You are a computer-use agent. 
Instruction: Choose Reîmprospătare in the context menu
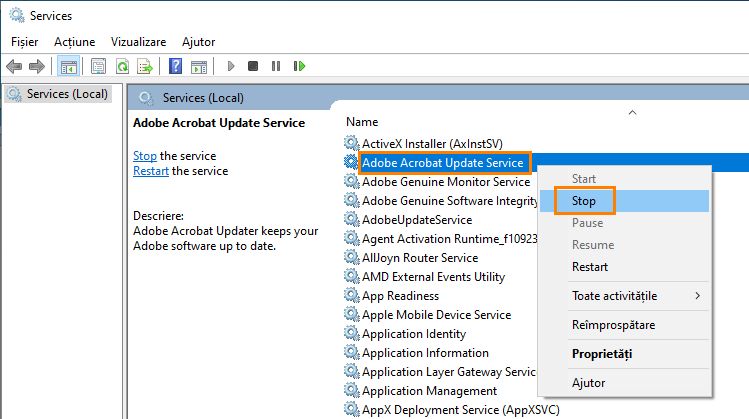coord(624,325)
